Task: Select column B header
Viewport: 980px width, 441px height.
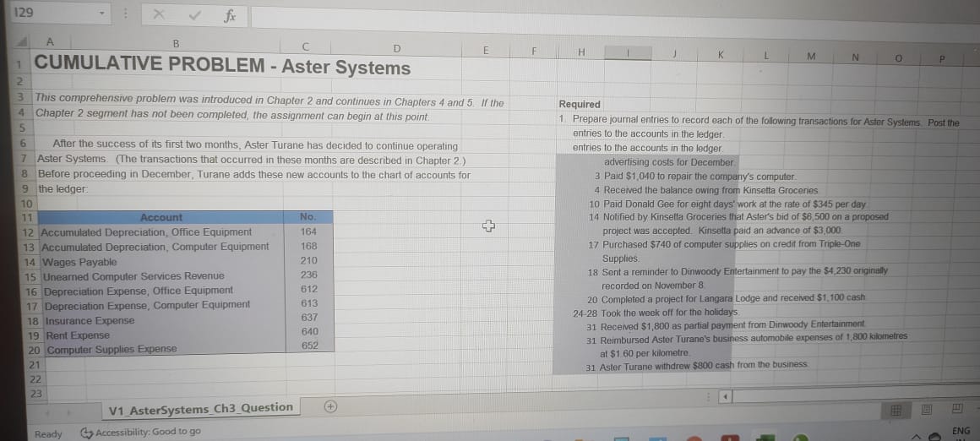Action: click(176, 45)
